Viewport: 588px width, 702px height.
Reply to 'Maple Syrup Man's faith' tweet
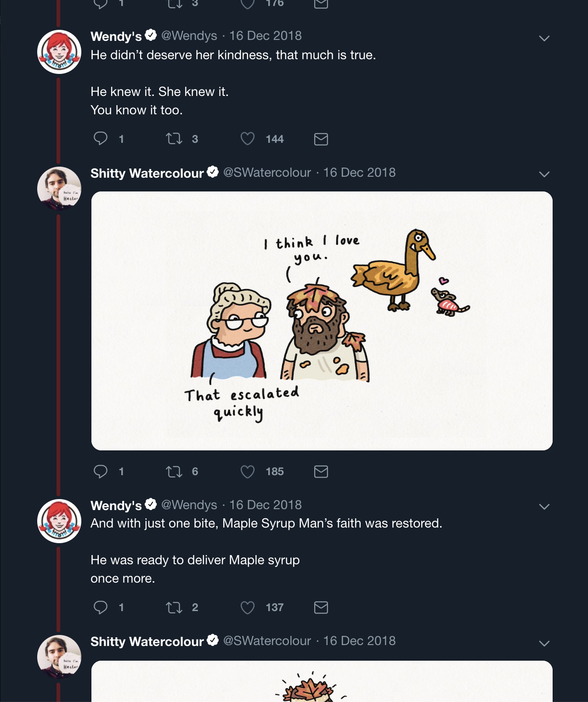101,607
